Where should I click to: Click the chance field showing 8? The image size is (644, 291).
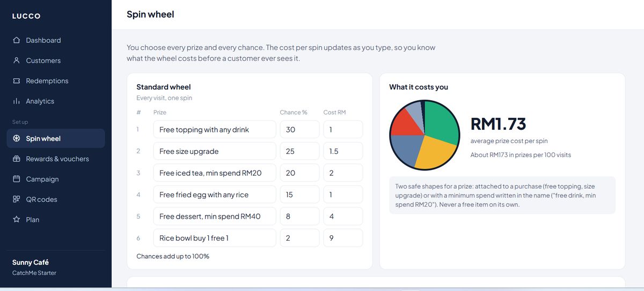299,217
